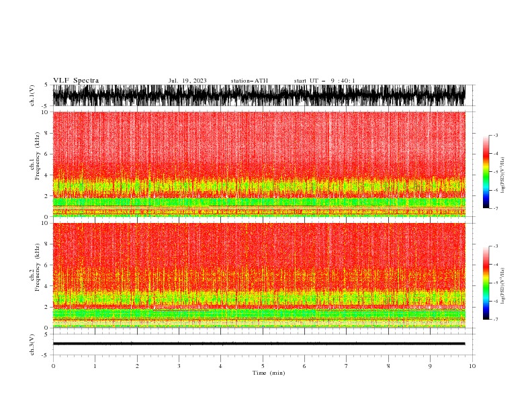The image size is (532, 411).
Task: Click time axis tick label "5"
Action: (263, 366)
